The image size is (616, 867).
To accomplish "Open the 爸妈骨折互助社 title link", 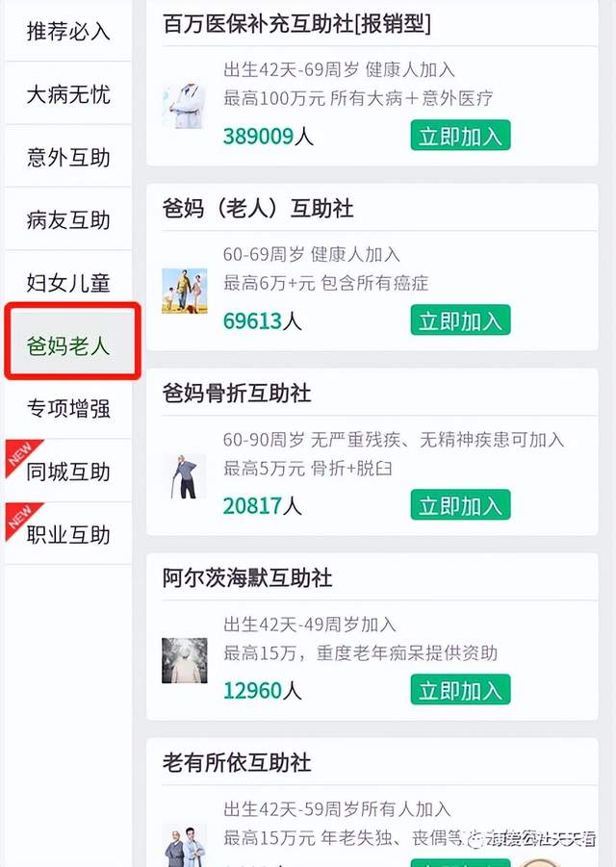I will [237, 394].
